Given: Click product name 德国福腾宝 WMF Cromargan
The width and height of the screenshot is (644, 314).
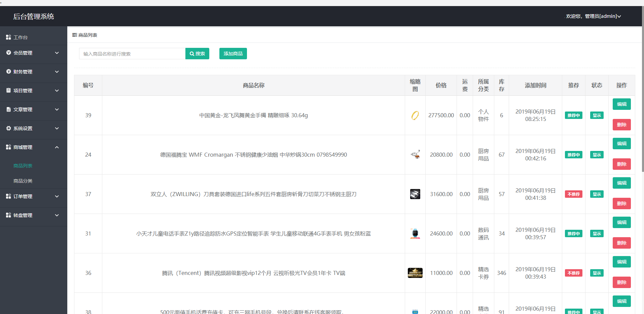Looking at the screenshot, I should [x=253, y=155].
